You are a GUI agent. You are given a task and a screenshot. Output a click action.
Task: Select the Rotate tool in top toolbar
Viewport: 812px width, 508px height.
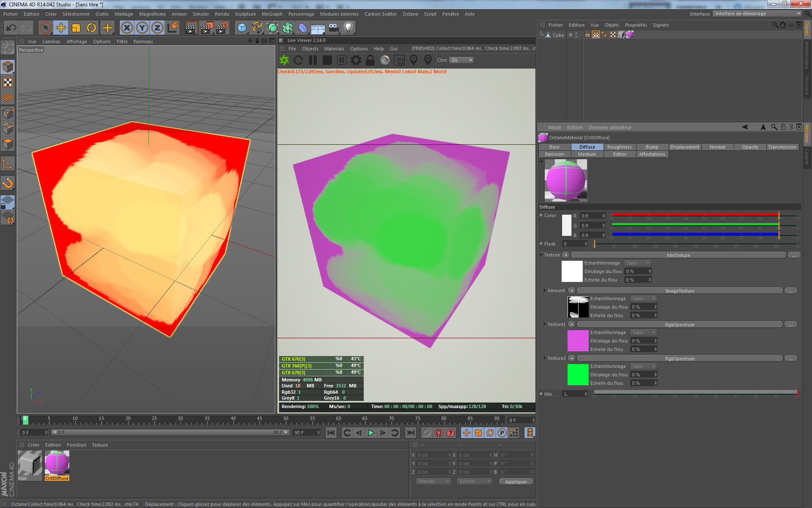tap(91, 28)
